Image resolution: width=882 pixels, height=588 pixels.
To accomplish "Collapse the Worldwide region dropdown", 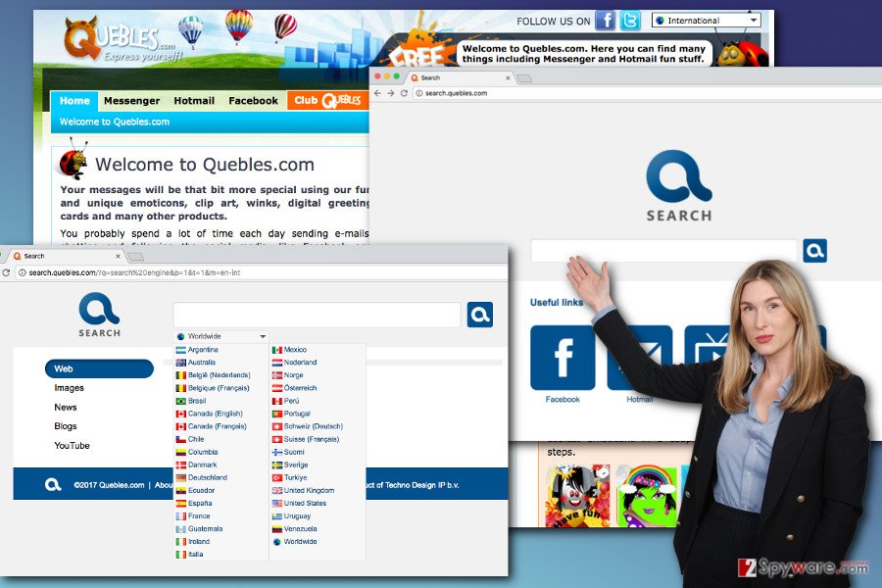I will 221,336.
